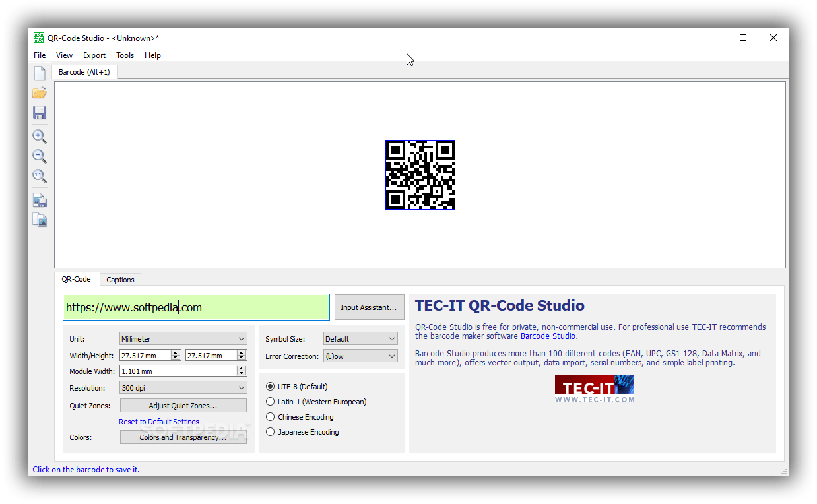This screenshot has height=504, width=817.
Task: Maximize the QR-Code Studio window
Action: point(743,38)
